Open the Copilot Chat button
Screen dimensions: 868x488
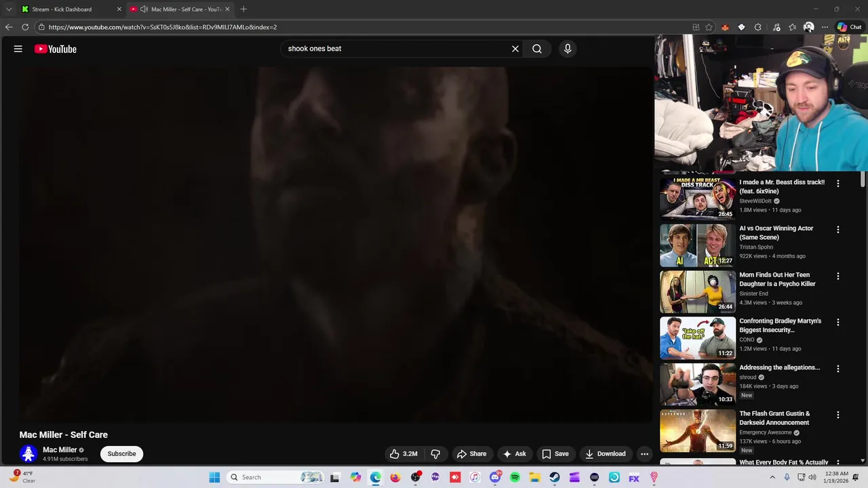pyautogui.click(x=849, y=27)
